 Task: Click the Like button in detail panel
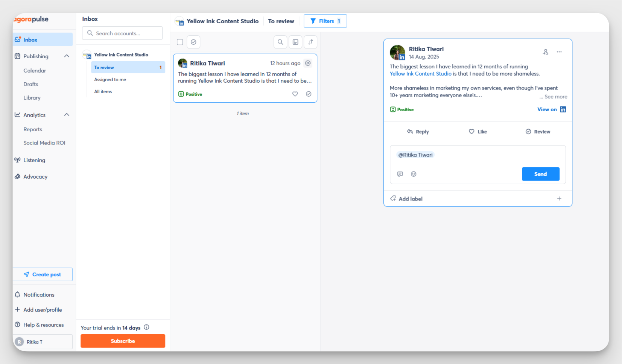click(478, 132)
